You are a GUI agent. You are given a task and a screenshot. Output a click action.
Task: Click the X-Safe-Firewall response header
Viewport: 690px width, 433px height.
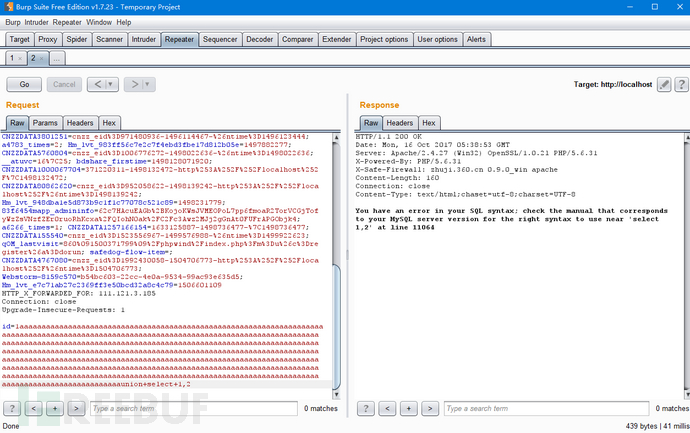pos(456,169)
